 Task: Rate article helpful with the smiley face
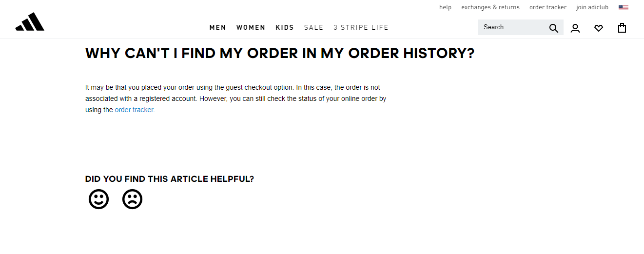[98, 199]
